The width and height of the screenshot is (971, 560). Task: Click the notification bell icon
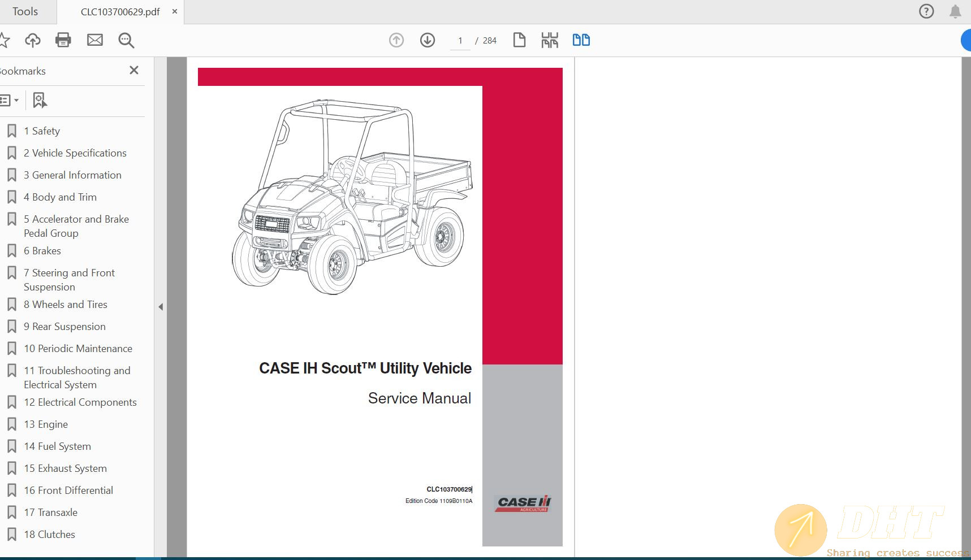(955, 11)
